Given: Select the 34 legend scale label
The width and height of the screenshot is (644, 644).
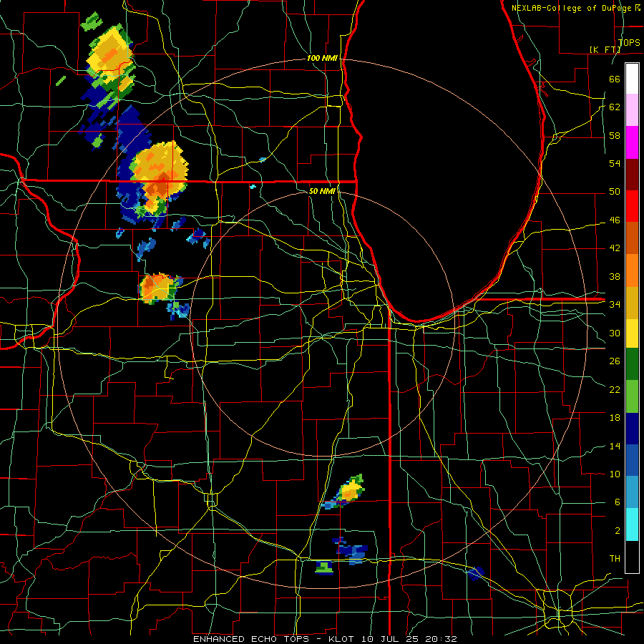Looking at the screenshot, I should click(x=615, y=304).
